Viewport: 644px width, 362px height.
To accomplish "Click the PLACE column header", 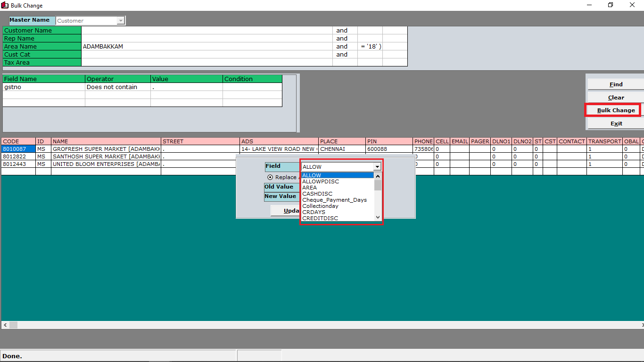I will click(x=341, y=141).
